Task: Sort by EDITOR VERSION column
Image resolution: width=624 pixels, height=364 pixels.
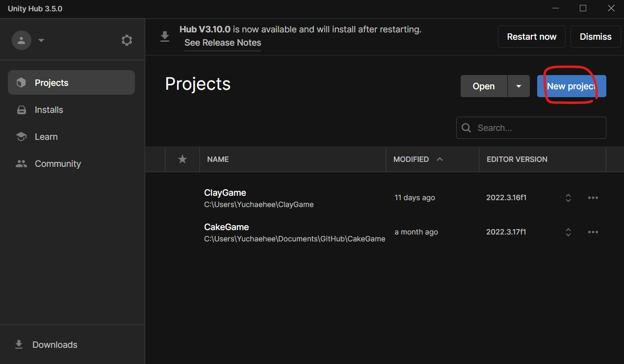Action: (517, 159)
